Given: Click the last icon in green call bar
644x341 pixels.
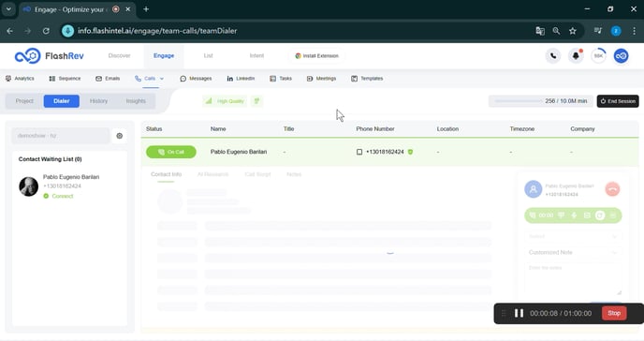Looking at the screenshot, I should pyautogui.click(x=613, y=215).
